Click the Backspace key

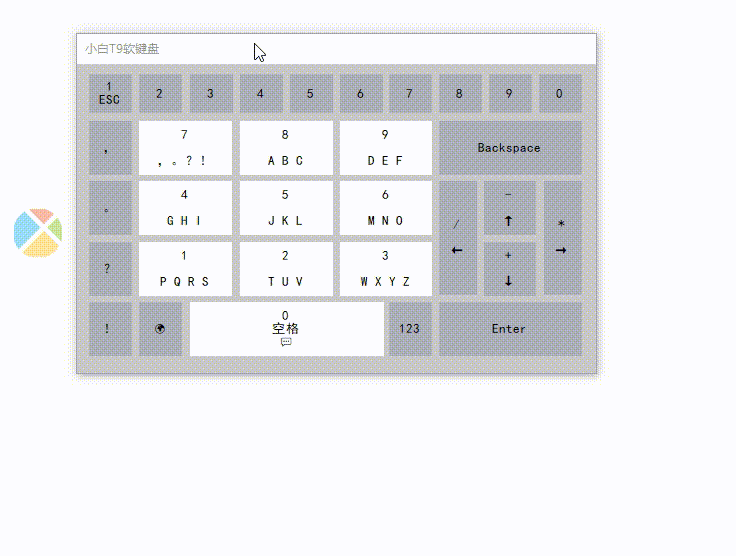coord(510,148)
